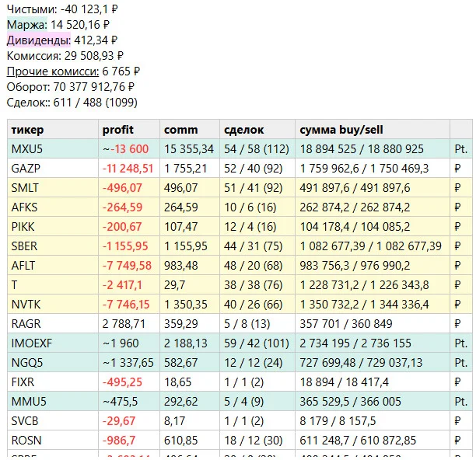Click the NGQ5 commission '582,67'
This screenshot has width=476, height=460.
tap(181, 362)
